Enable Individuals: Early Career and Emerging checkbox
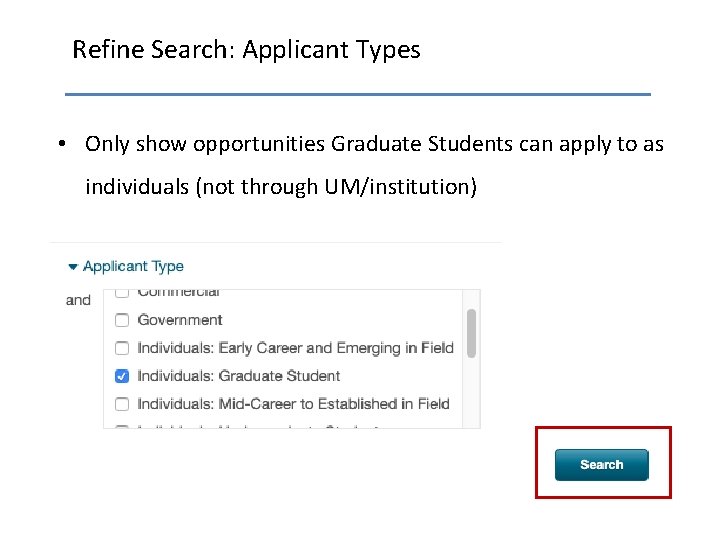Image resolution: width=720 pixels, height=540 pixels. click(122, 349)
